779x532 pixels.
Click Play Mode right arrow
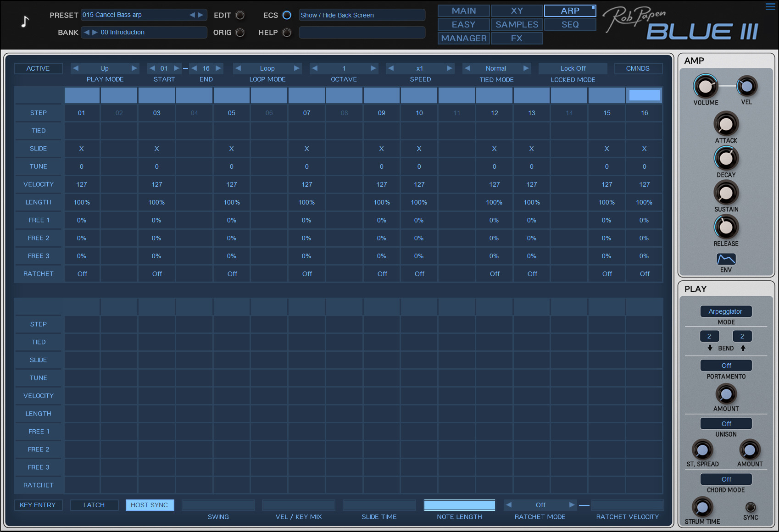pos(134,68)
